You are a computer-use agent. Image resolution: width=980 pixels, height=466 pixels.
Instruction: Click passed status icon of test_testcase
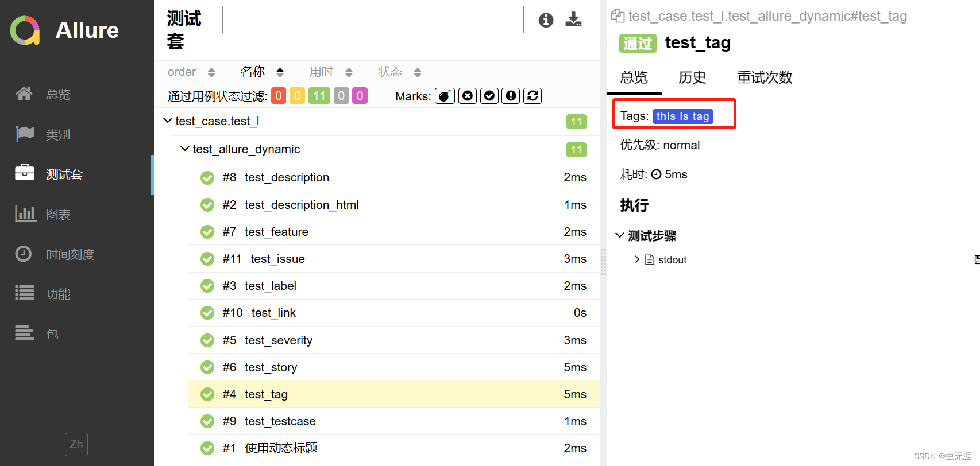(x=207, y=421)
